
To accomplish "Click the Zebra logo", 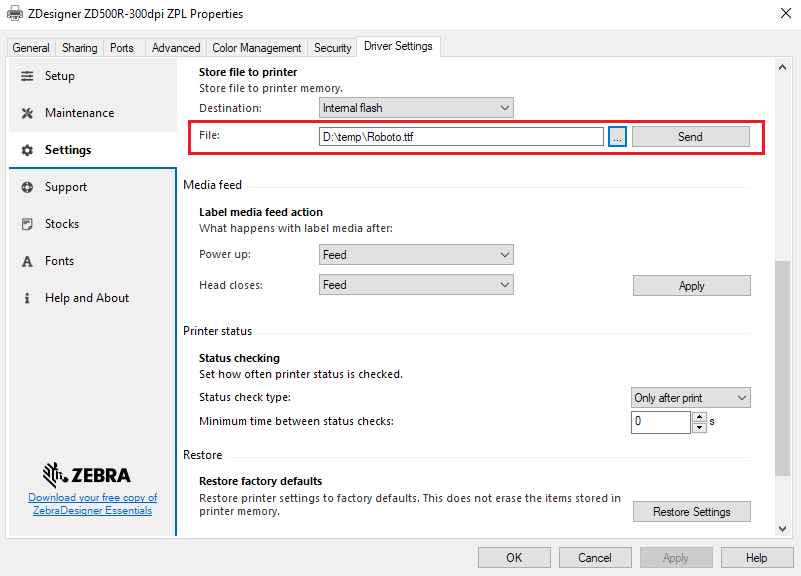I will click(x=92, y=475).
